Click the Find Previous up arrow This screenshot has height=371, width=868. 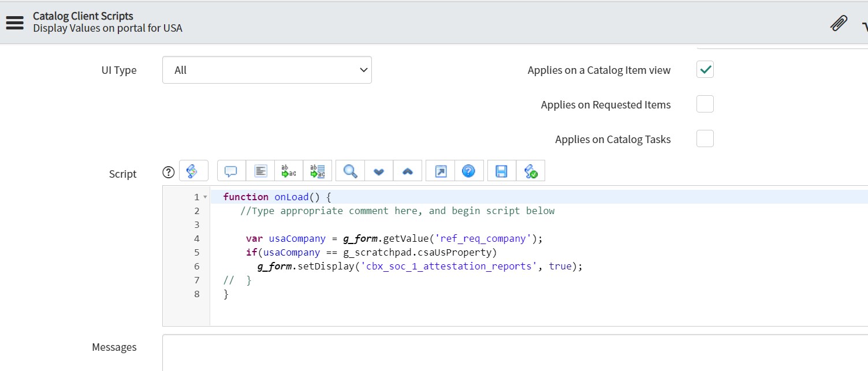pos(408,171)
